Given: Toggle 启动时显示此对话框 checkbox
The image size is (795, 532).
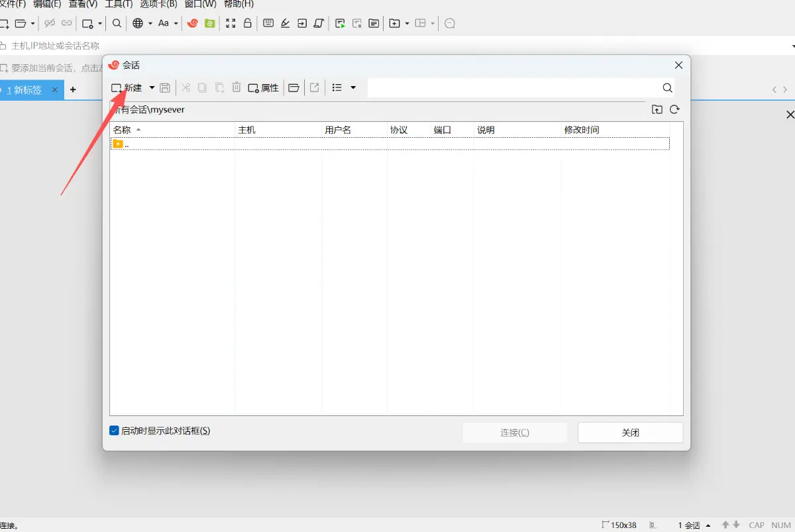Looking at the screenshot, I should 114,431.
